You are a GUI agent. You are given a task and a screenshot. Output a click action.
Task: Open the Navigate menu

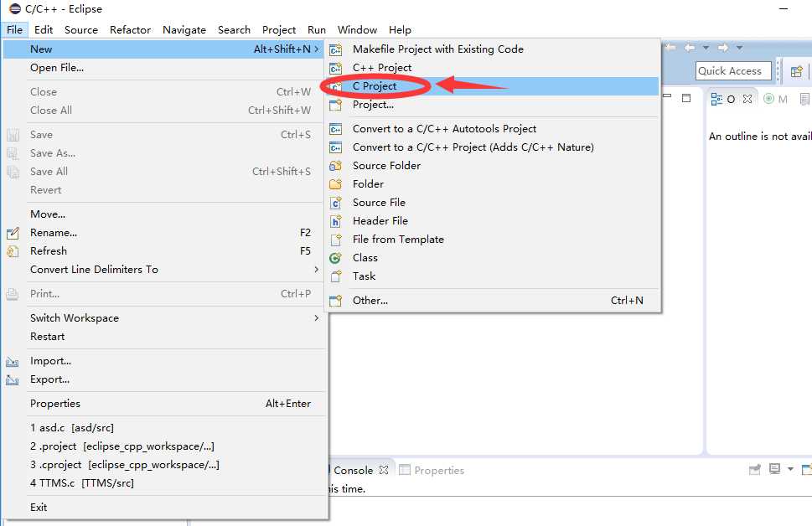click(184, 30)
